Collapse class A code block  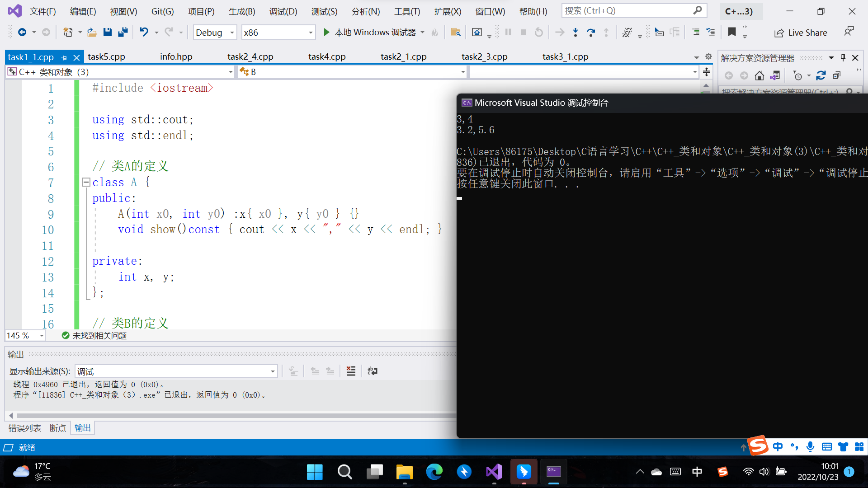[x=86, y=182]
